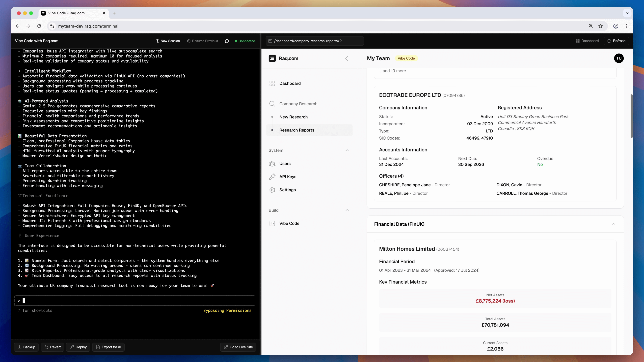Screen dimensions: 644x362
Task: Click the ECOTRADE EUROPE LTD heading
Action: coord(410,95)
